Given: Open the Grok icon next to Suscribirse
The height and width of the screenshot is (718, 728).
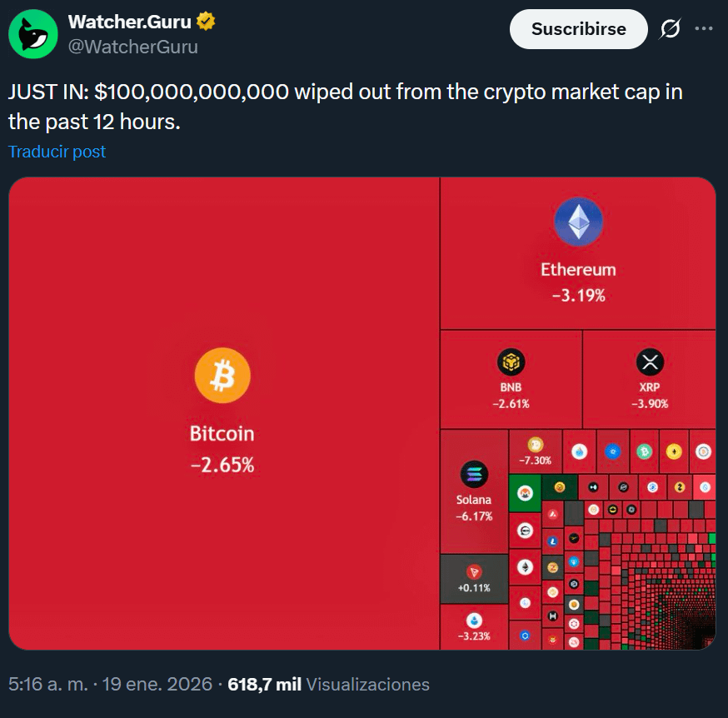Looking at the screenshot, I should pyautogui.click(x=670, y=29).
